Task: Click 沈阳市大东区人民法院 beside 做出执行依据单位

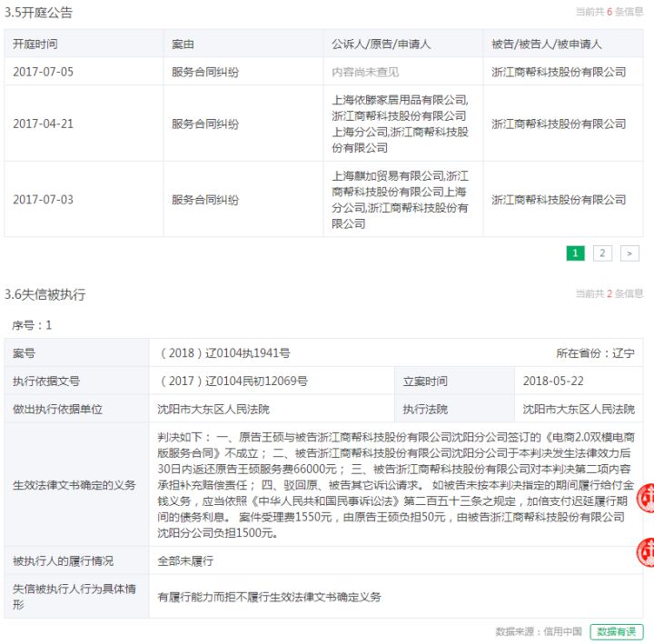Action: [x=213, y=409]
